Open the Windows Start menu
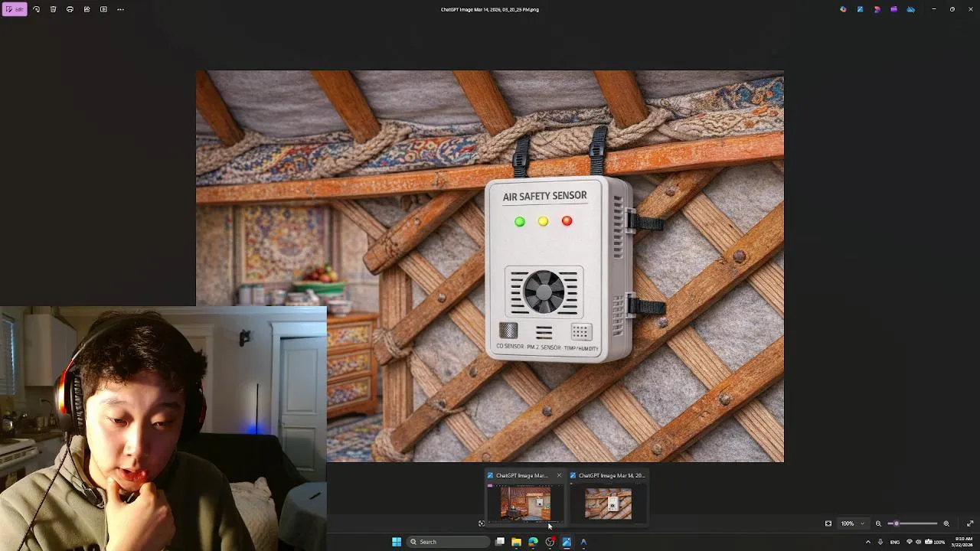 point(397,542)
